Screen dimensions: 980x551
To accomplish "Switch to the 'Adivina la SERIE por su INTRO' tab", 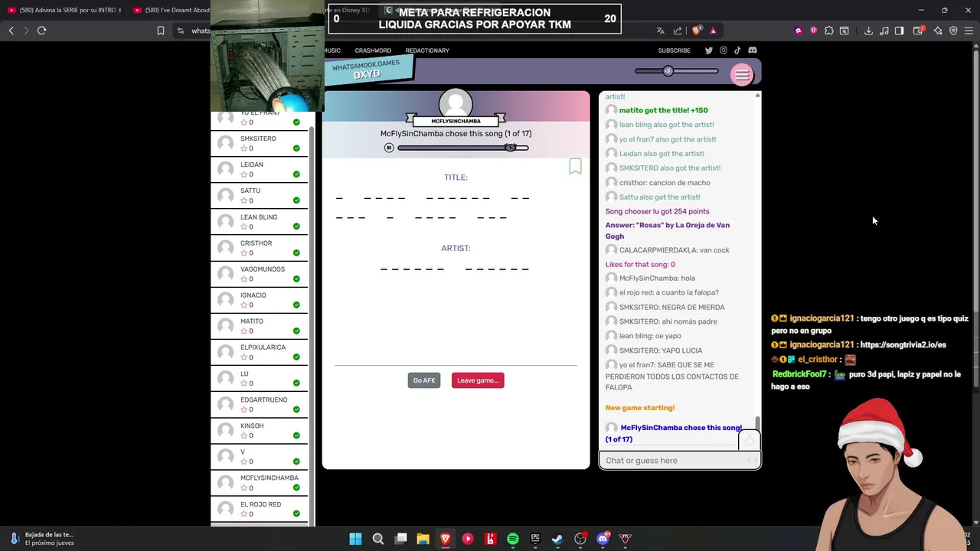I will (64, 10).
